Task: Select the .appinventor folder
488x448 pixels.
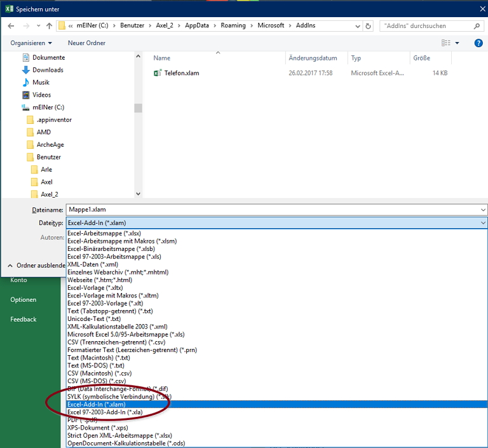Action: (54, 120)
